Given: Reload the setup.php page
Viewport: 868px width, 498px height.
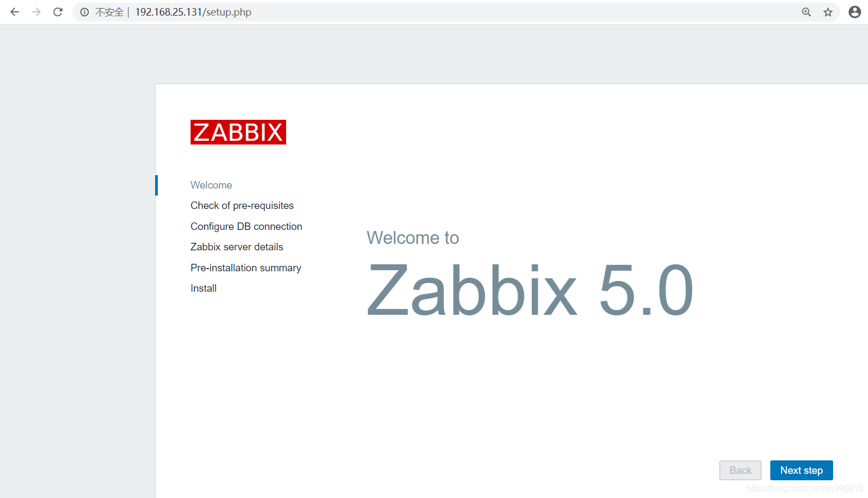Looking at the screenshot, I should 58,12.
